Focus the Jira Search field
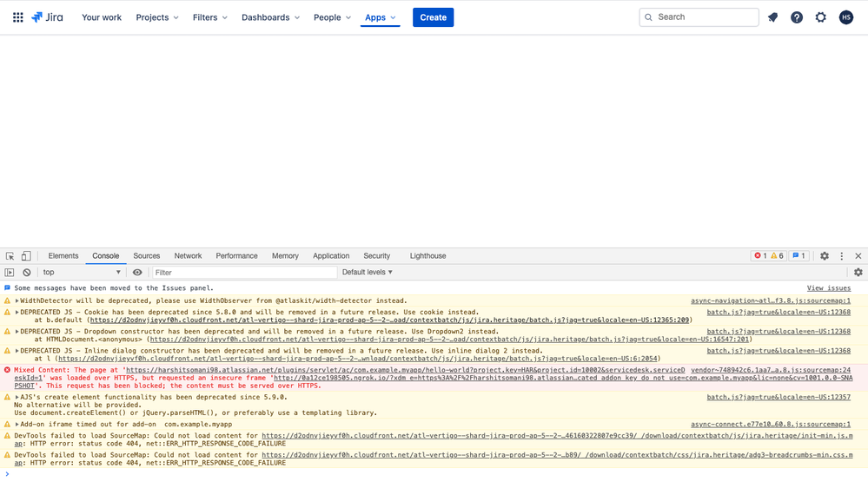This screenshot has width=868, height=495. click(x=699, y=17)
